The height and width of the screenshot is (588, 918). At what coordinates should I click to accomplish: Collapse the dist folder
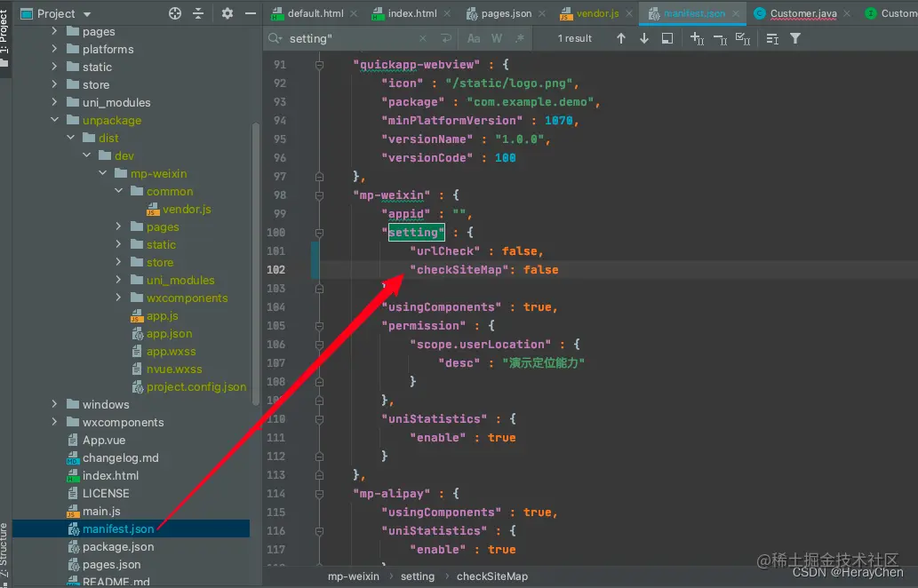tap(71, 138)
